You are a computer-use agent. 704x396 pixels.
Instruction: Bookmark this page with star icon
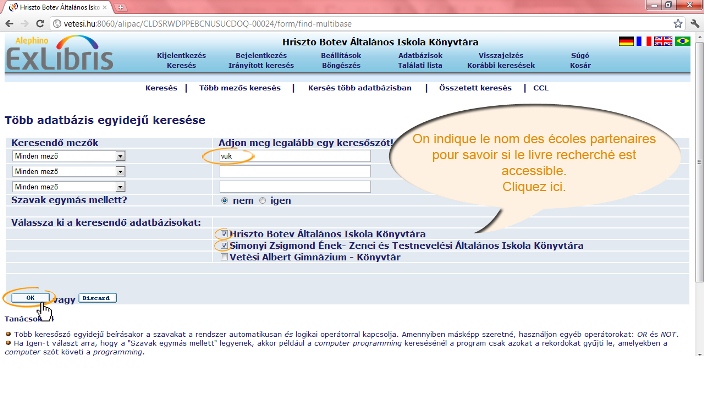(678, 24)
